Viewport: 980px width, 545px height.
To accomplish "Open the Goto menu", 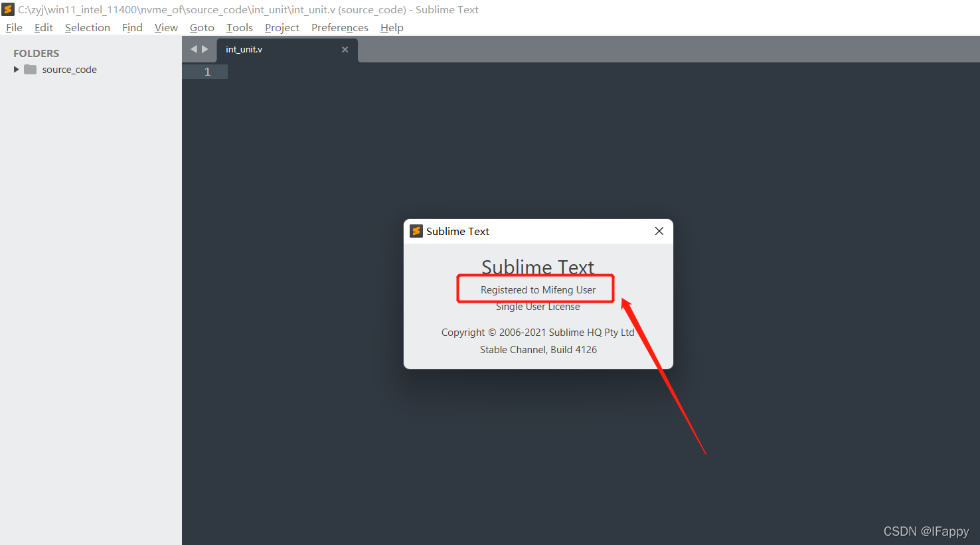I will 202,27.
